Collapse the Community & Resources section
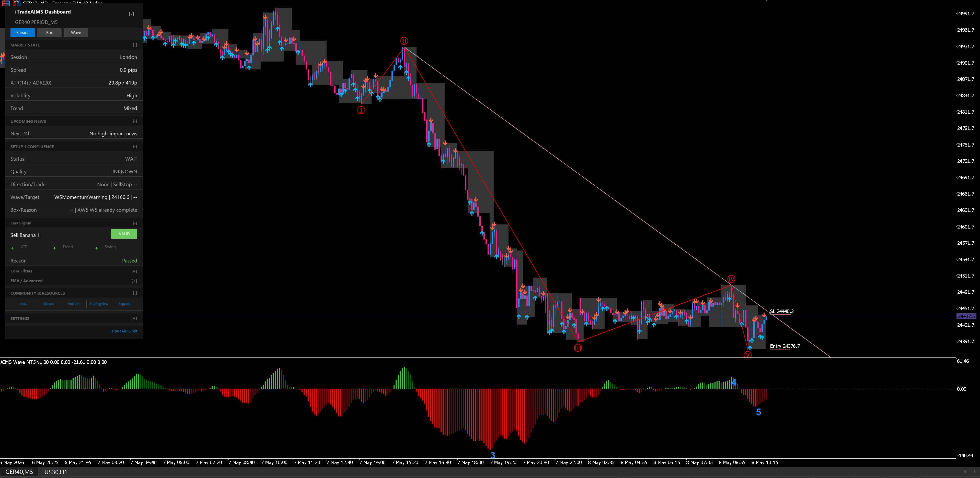 click(135, 293)
